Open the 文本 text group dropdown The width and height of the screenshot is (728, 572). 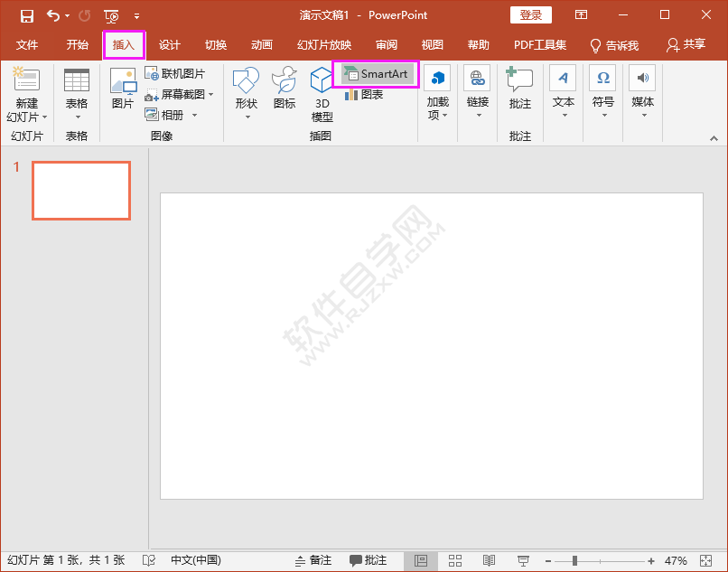tap(564, 93)
